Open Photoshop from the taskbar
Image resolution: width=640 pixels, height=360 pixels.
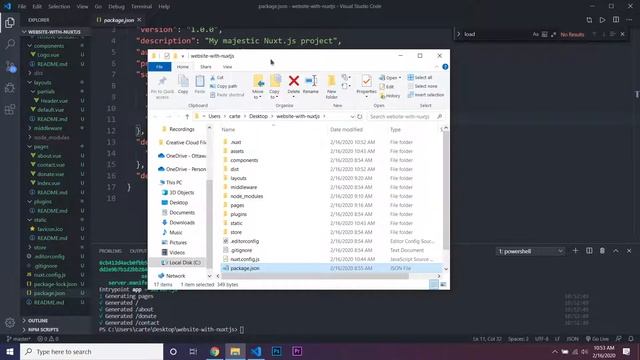(x=276, y=351)
